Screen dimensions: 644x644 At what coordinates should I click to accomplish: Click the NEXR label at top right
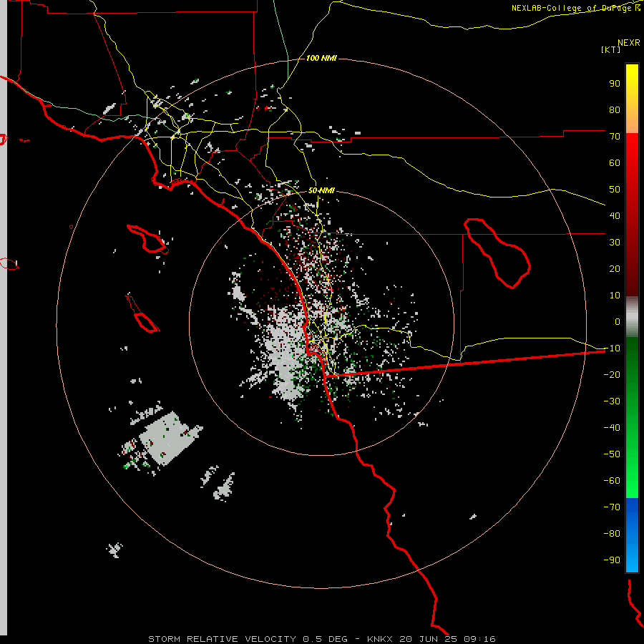(x=629, y=43)
